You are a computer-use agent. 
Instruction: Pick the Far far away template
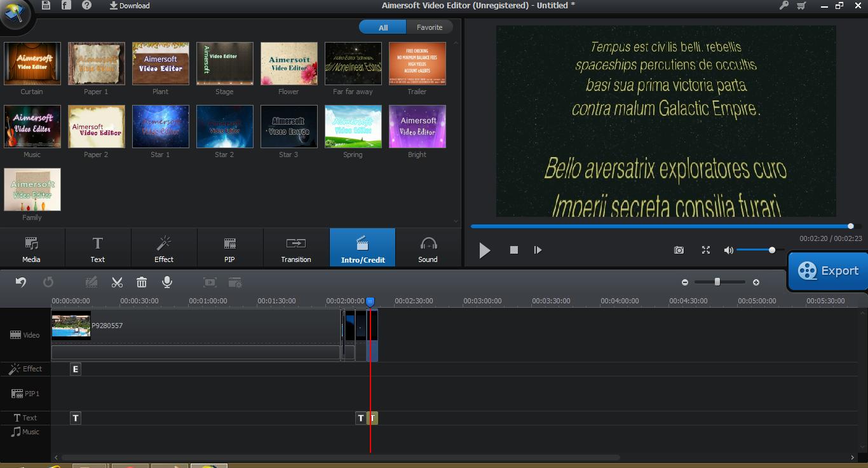353,64
